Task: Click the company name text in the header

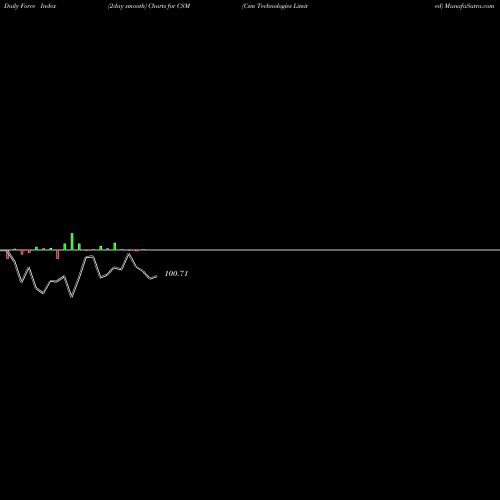Action: click(275, 6)
